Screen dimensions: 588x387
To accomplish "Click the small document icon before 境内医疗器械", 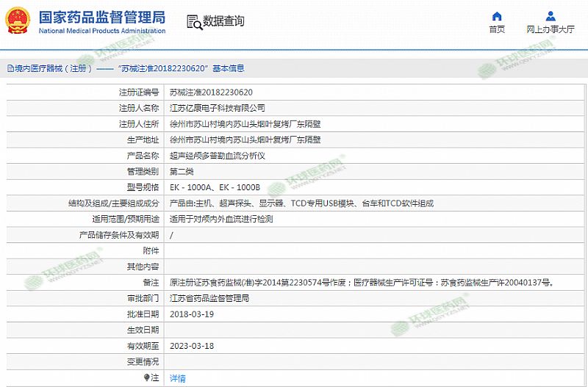I will [x=9, y=68].
